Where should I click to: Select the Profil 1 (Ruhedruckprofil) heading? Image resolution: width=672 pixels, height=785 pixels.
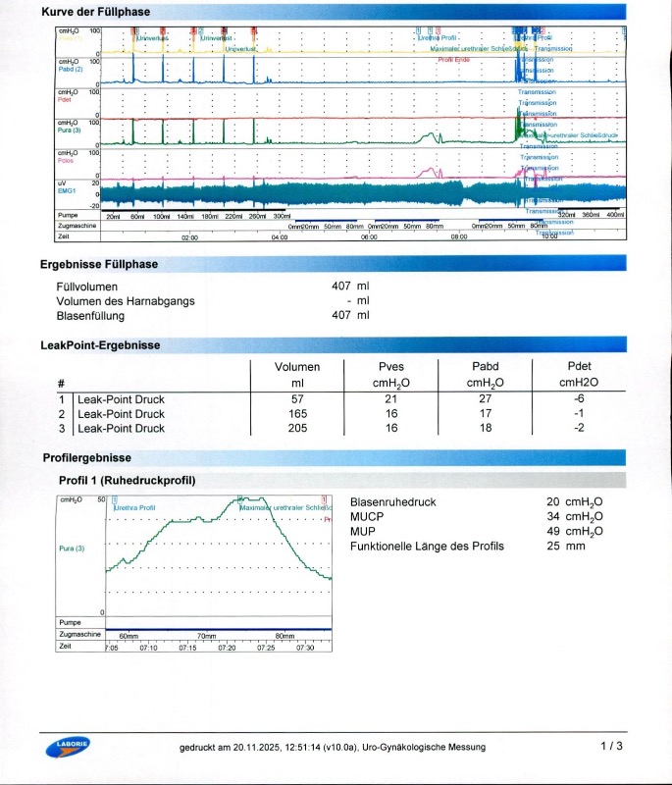[x=127, y=481]
